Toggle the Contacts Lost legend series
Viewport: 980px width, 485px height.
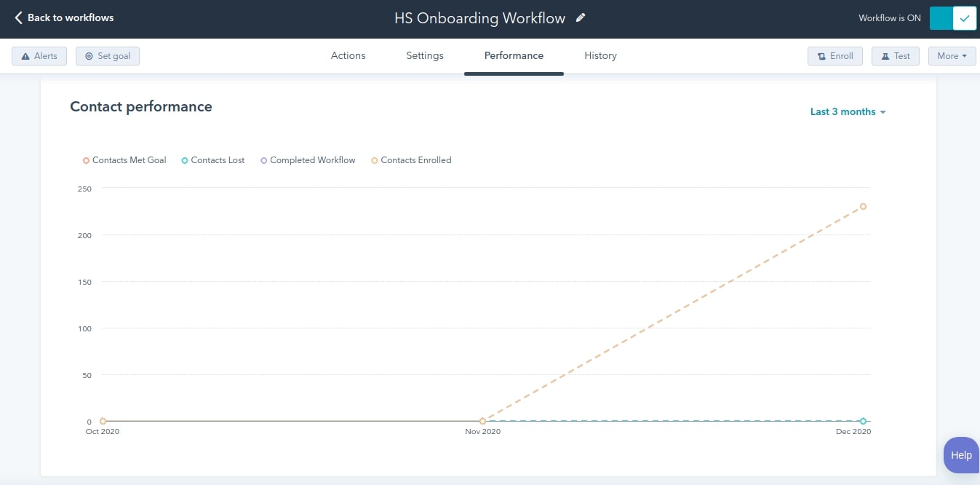212,159
